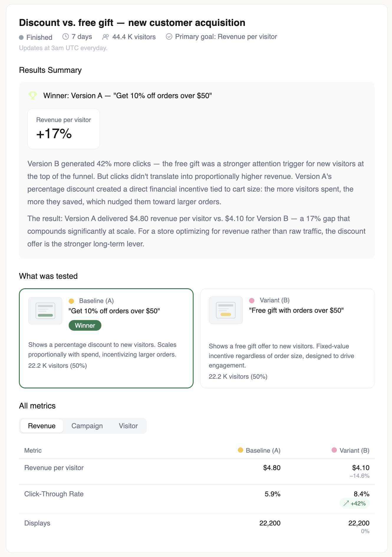Click the trophy icon next to Winner

[32, 95]
